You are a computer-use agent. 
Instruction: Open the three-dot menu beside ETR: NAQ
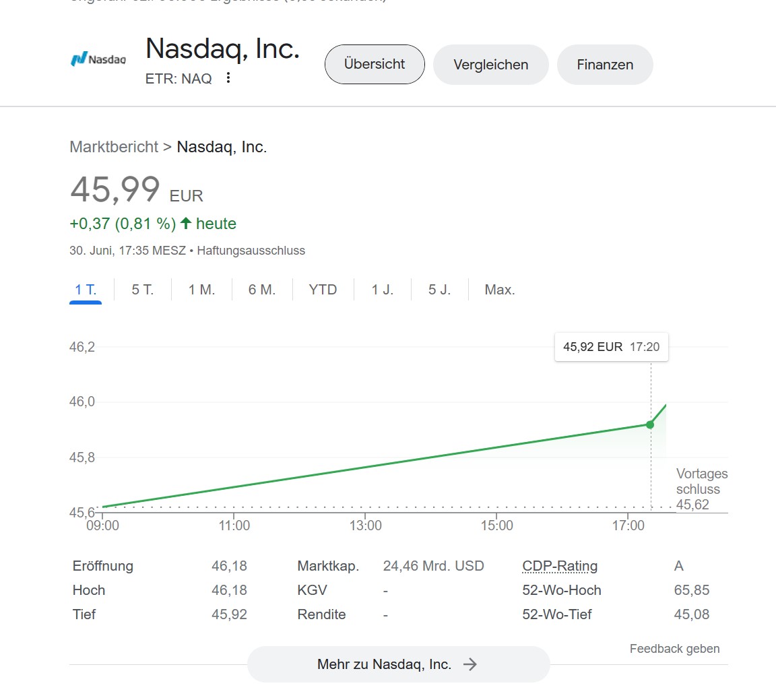[x=228, y=77]
